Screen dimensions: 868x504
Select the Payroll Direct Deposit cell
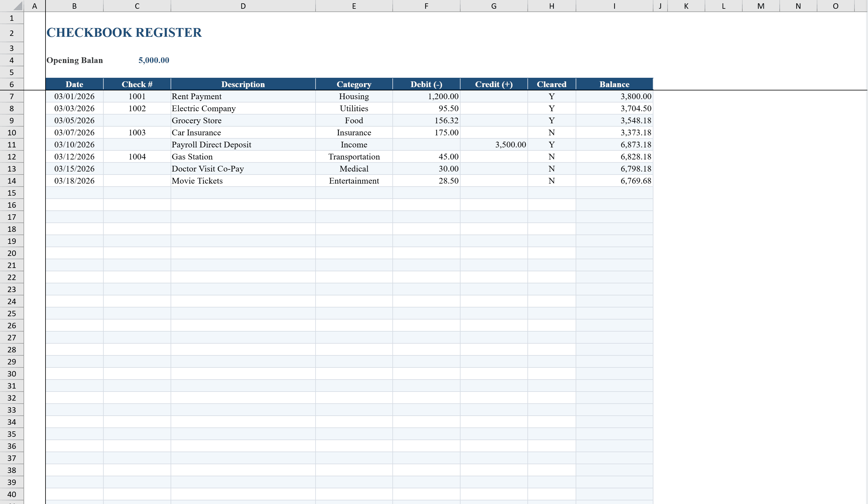click(x=211, y=144)
